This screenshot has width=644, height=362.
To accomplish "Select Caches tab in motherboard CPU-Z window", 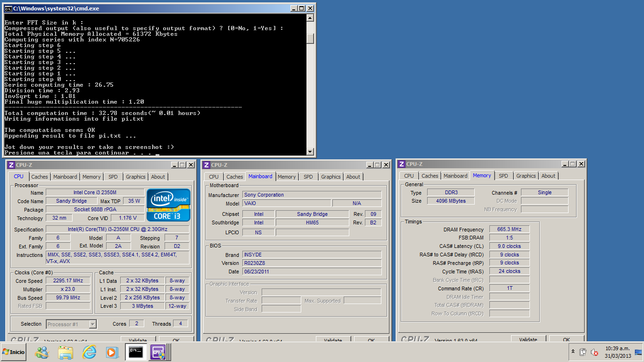I will click(x=235, y=177).
